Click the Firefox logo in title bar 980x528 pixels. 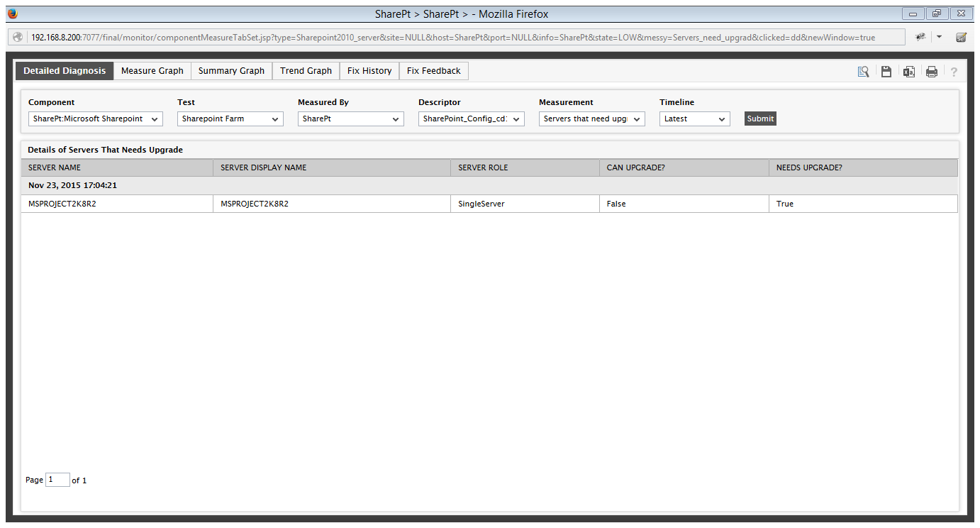(12, 13)
